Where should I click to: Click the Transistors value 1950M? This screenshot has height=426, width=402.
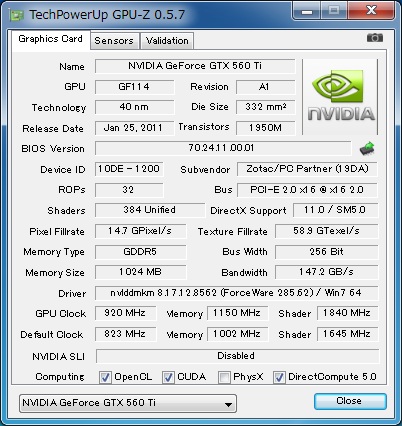265,128
